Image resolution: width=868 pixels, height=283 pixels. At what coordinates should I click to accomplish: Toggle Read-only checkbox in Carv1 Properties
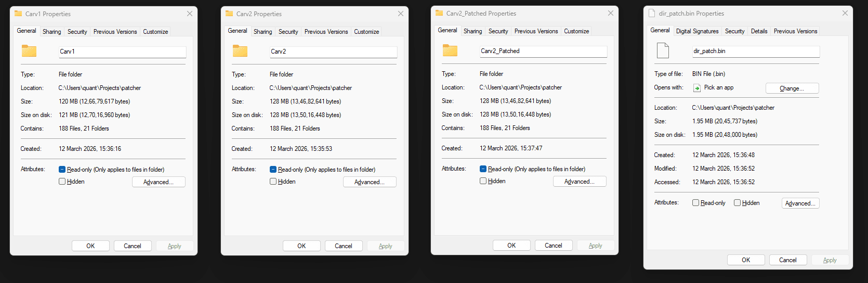pos(62,170)
